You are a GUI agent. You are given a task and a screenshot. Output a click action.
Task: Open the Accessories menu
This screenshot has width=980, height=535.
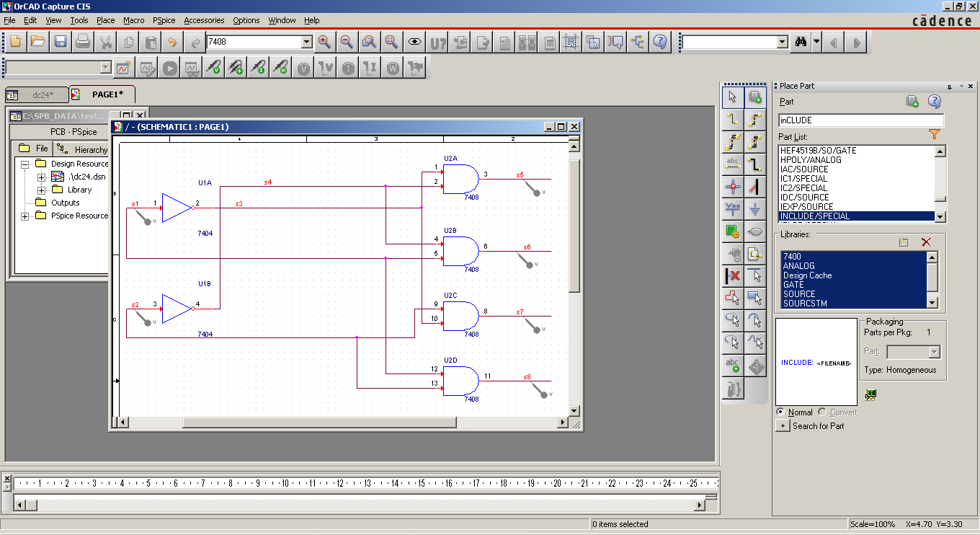pos(204,20)
